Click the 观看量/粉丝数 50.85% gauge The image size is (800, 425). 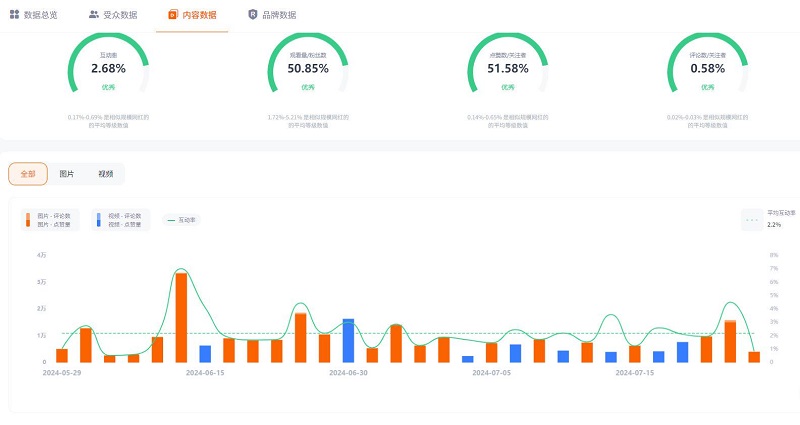coord(307,69)
